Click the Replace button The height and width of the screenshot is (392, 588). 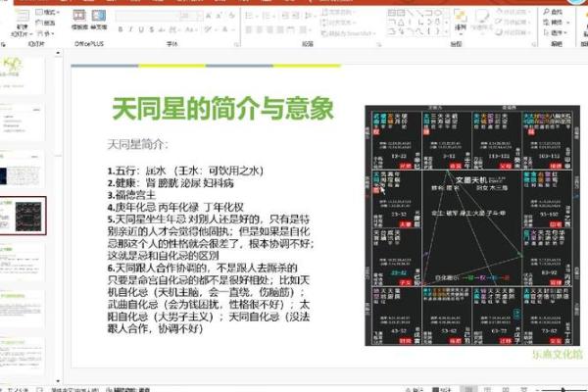[x=556, y=23]
